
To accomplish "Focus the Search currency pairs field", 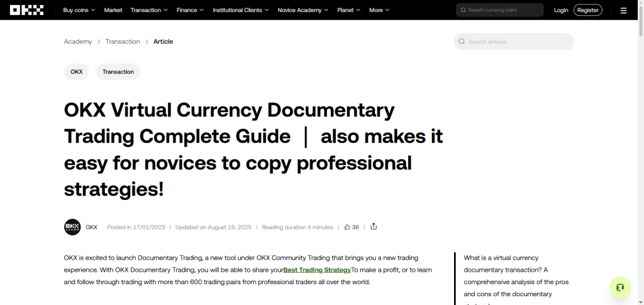I will (499, 10).
